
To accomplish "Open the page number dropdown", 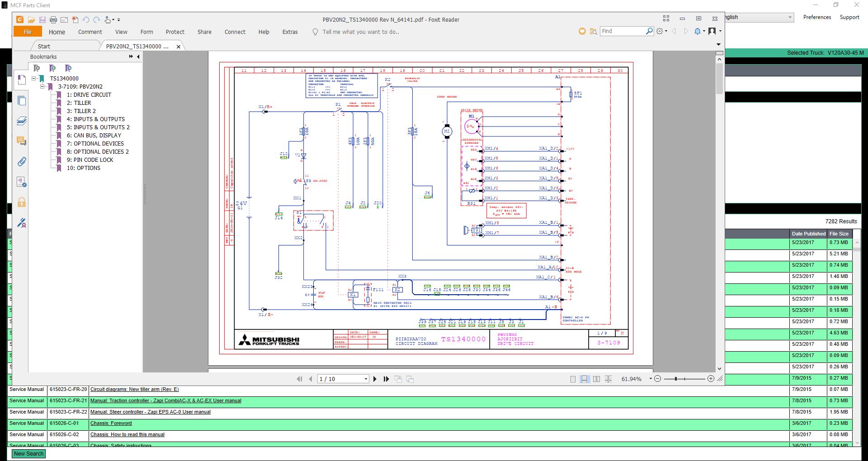I will point(366,379).
